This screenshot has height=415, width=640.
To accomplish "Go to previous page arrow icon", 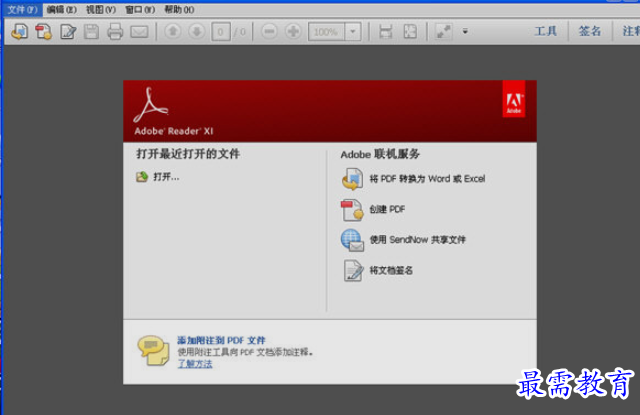I will [x=173, y=31].
